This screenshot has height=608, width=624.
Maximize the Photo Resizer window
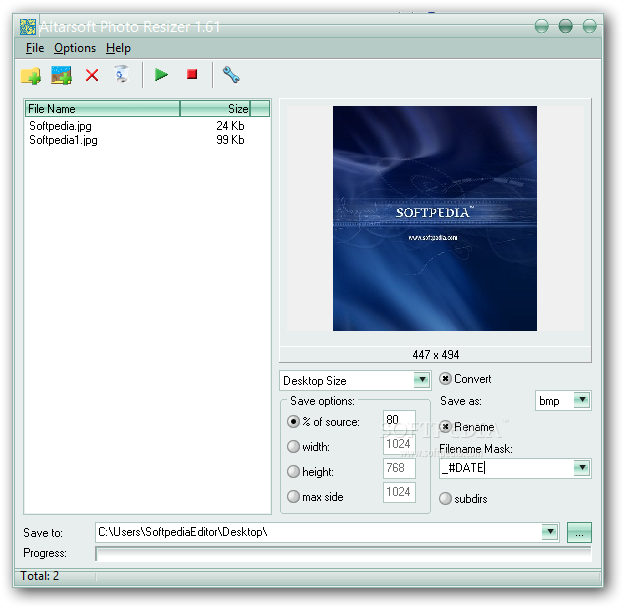[x=566, y=26]
